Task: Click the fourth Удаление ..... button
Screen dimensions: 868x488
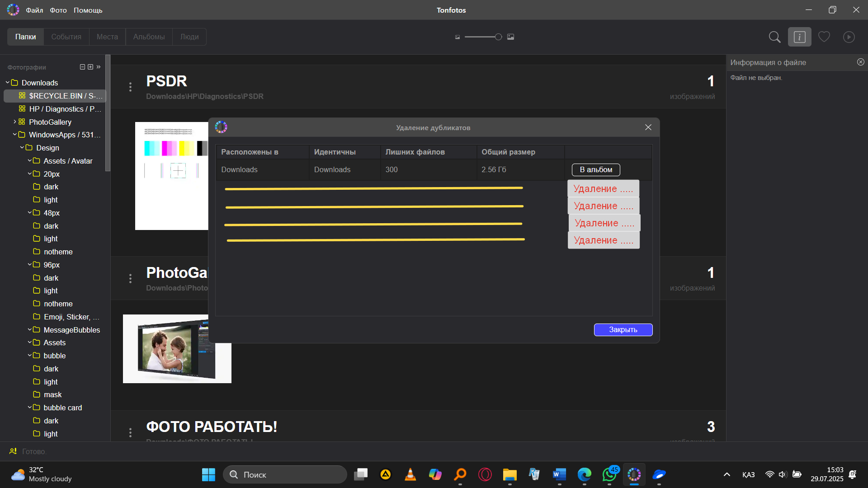Action: [x=604, y=240]
